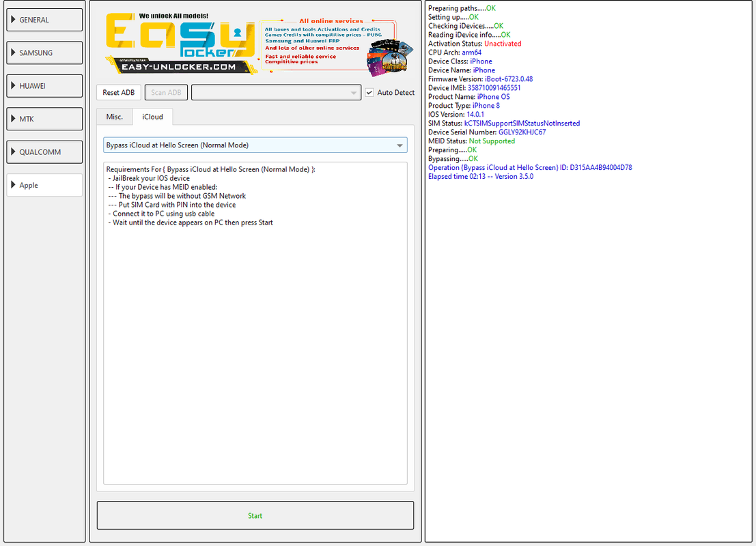This screenshot has width=756, height=546.
Task: Click the MEID Status Not Supported text
Action: point(492,141)
